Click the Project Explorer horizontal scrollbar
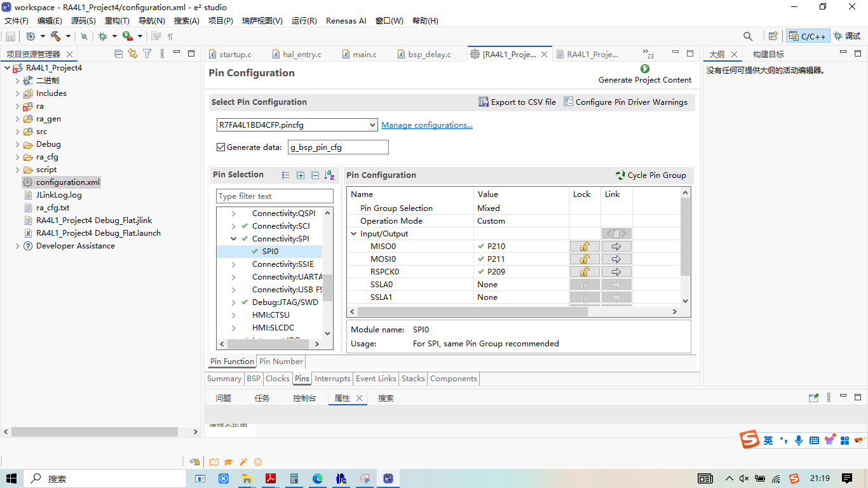Screen dimensions: 868x488 [94, 431]
